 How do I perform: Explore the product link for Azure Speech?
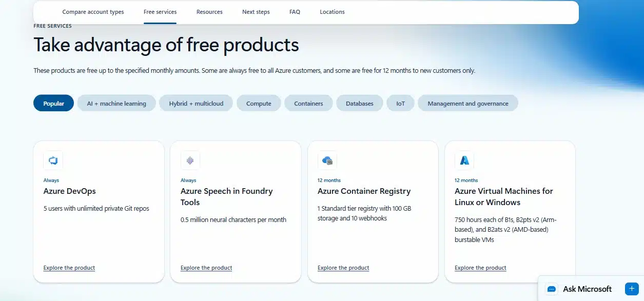coord(206,268)
